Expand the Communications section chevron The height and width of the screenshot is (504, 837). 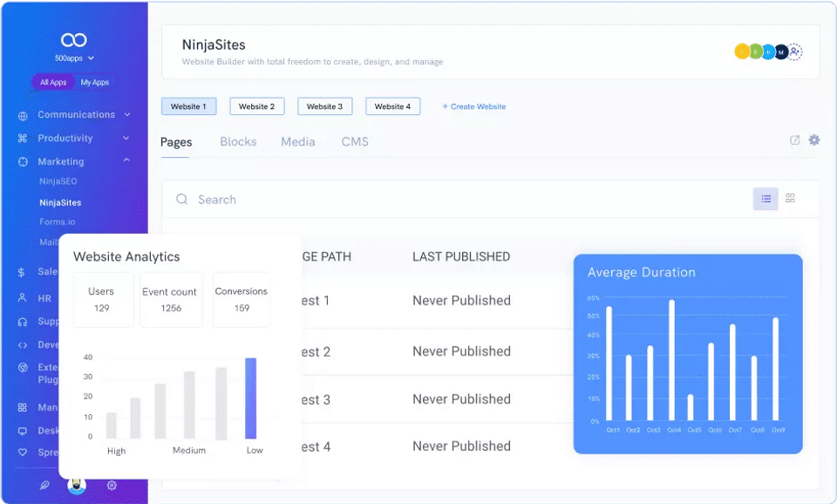tap(127, 114)
